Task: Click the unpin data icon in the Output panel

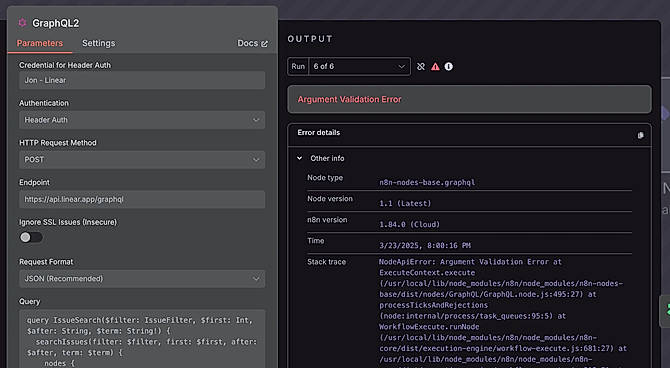Action: coord(421,66)
